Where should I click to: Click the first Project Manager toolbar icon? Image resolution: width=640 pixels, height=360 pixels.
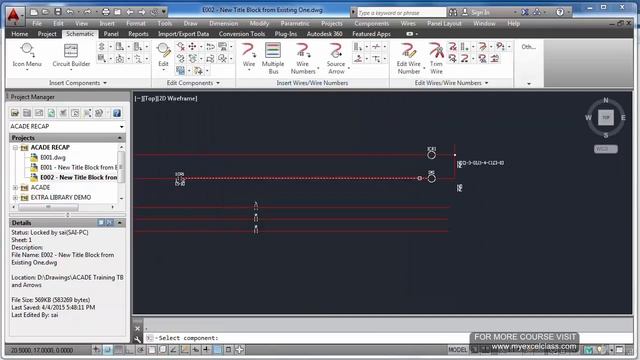[15, 113]
